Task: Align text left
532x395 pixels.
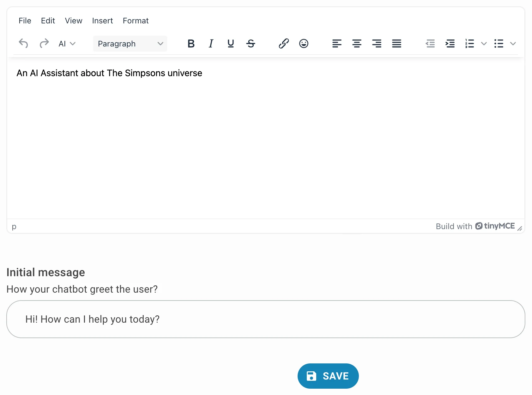Action: 337,44
